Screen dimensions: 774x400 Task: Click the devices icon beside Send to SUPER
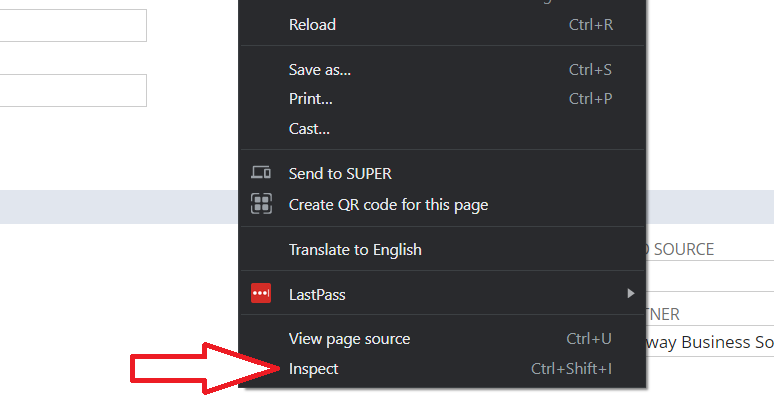(x=261, y=172)
